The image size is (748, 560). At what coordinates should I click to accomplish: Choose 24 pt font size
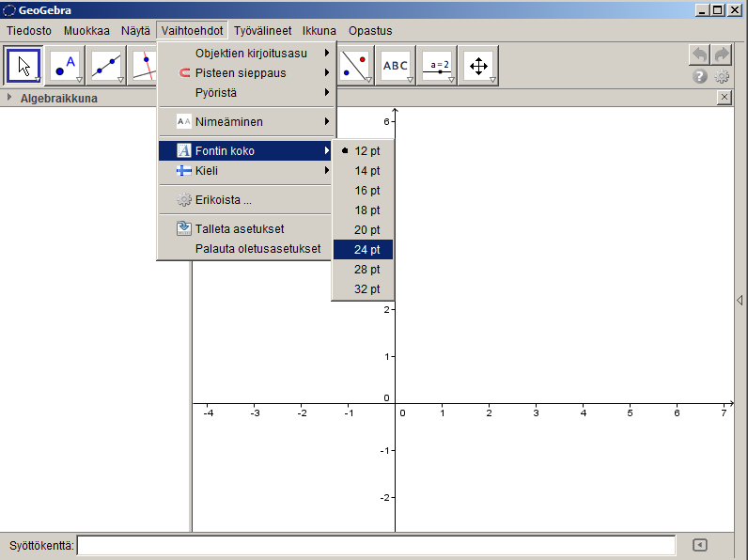click(363, 250)
